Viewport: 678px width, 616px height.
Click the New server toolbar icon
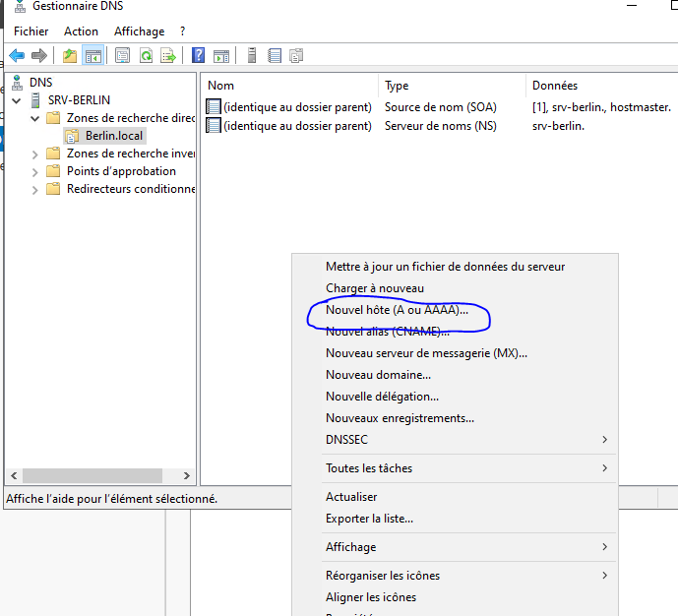(x=253, y=55)
